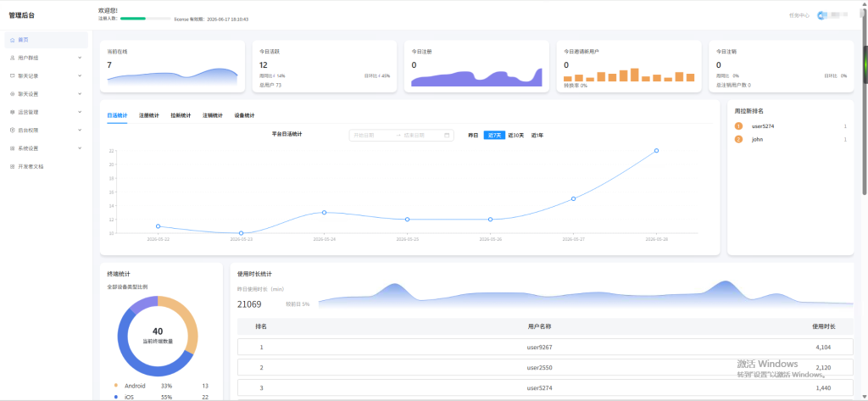The image size is (868, 401).
Task: Select the 设备统计 tab
Action: [245, 116]
